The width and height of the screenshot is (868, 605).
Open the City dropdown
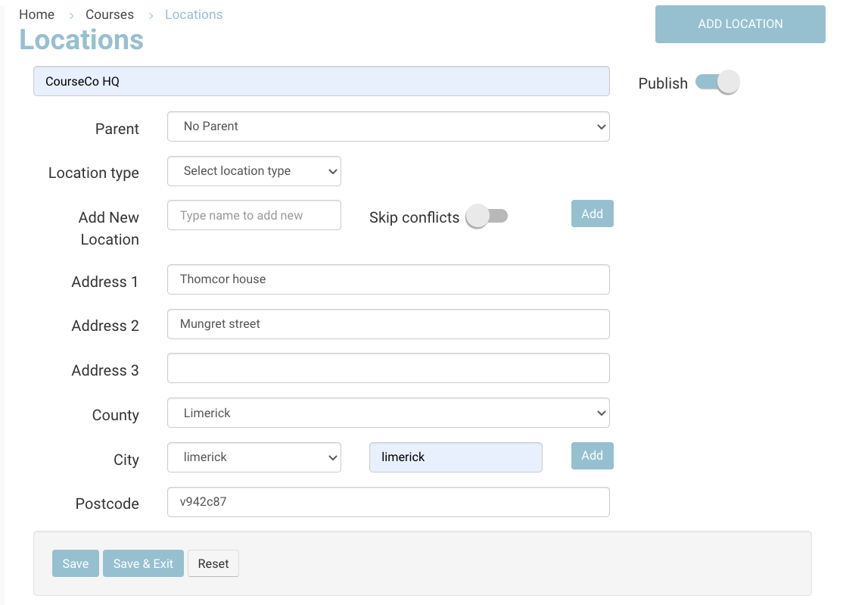(x=254, y=457)
